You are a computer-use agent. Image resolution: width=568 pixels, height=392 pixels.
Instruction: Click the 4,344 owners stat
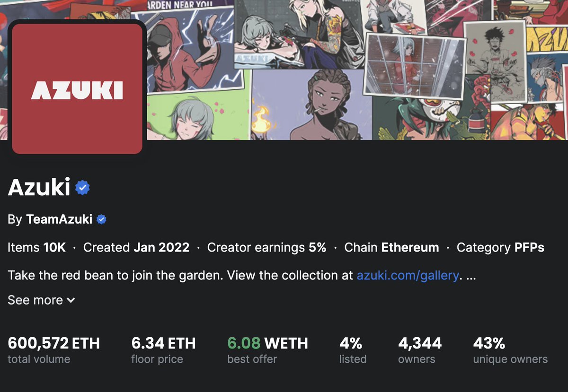tap(420, 350)
